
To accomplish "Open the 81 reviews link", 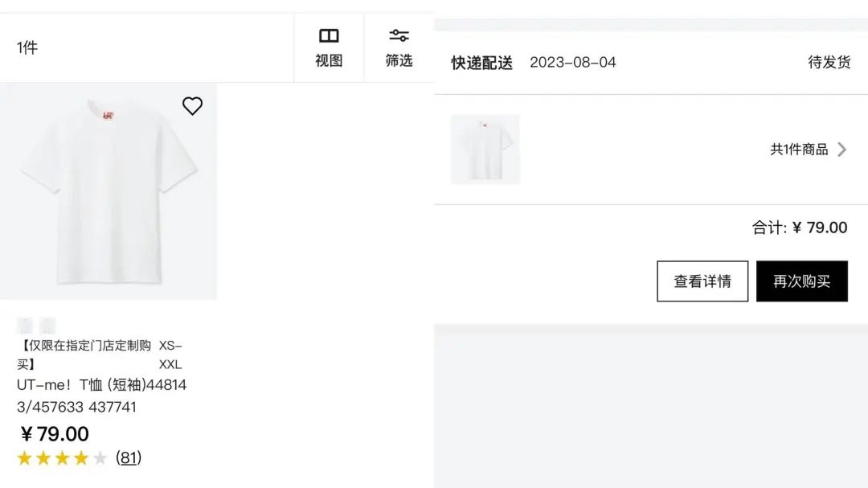I will point(129,457).
